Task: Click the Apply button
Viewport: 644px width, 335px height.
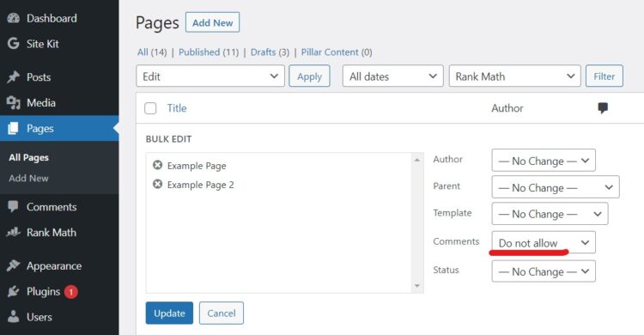Action: point(309,76)
